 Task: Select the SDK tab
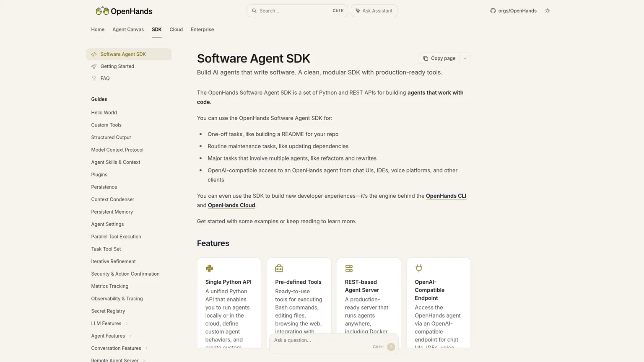156,29
